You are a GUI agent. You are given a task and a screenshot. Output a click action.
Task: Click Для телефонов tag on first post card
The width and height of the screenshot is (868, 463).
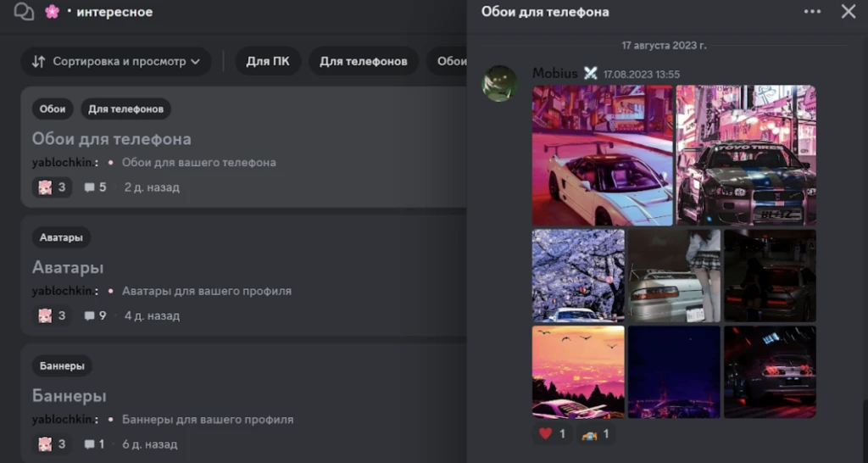pyautogui.click(x=125, y=109)
